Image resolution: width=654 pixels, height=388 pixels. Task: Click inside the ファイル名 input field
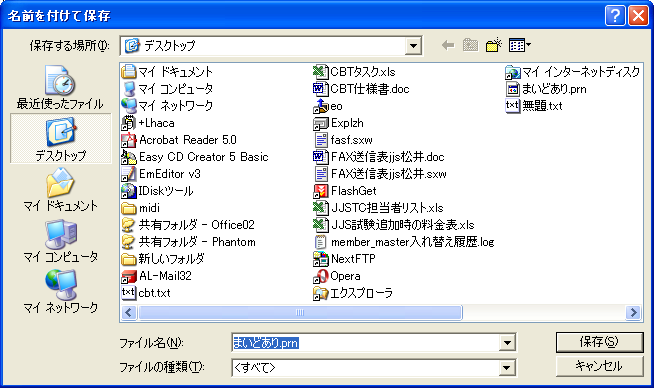click(365, 343)
